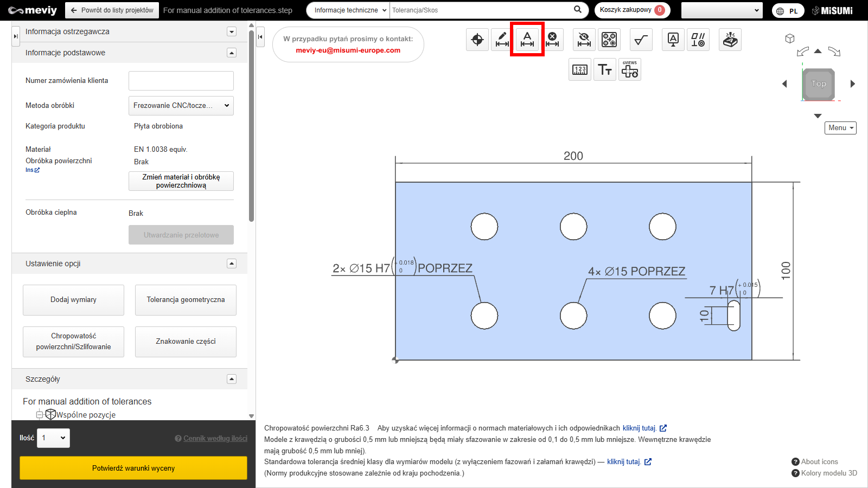Click the laser part marking icon
The width and height of the screenshot is (868, 488).
[730, 40]
